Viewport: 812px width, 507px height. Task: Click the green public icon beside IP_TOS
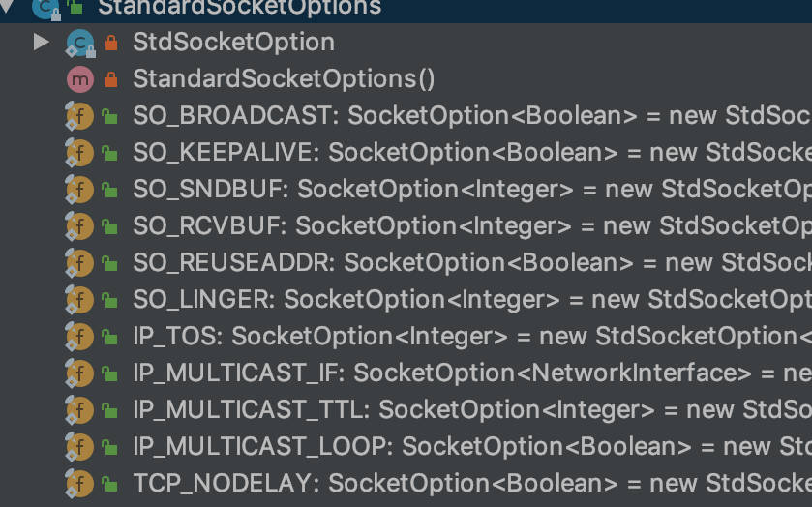pos(109,337)
